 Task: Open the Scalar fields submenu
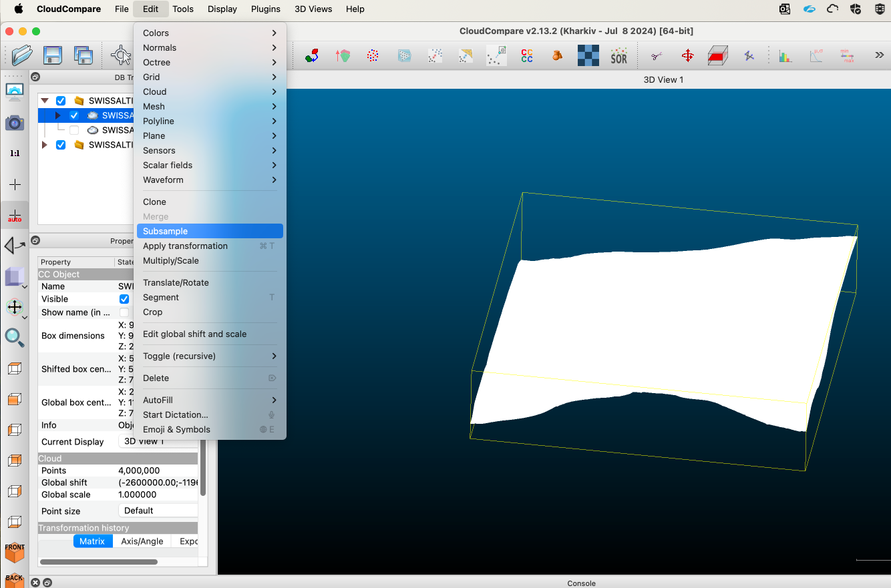click(x=210, y=165)
